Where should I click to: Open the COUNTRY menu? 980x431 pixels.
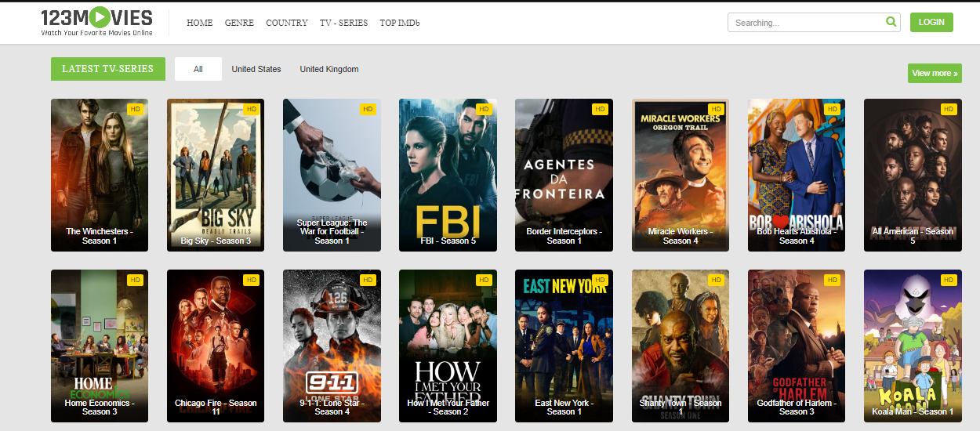[x=287, y=23]
